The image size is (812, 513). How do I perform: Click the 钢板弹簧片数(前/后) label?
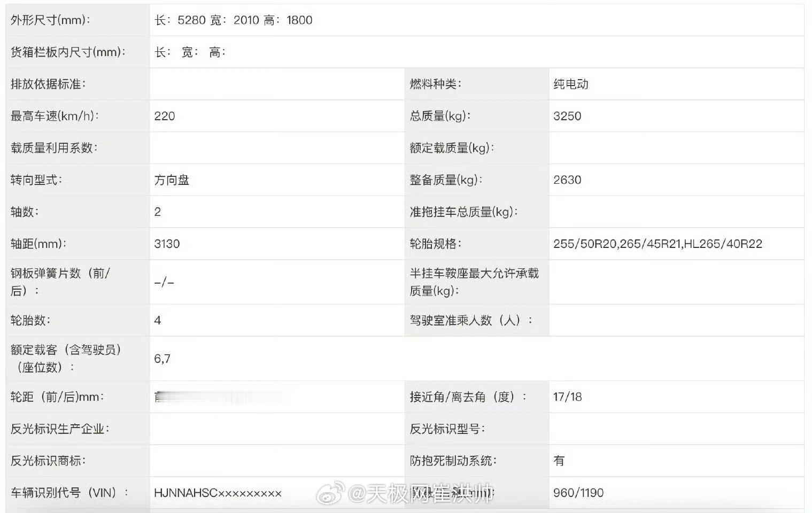[60, 282]
